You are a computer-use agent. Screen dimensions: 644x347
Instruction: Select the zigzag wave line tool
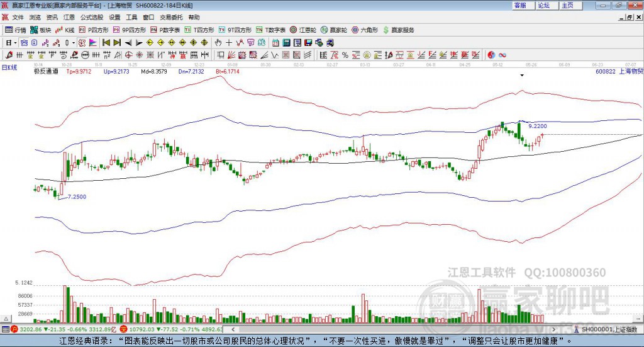[275, 55]
